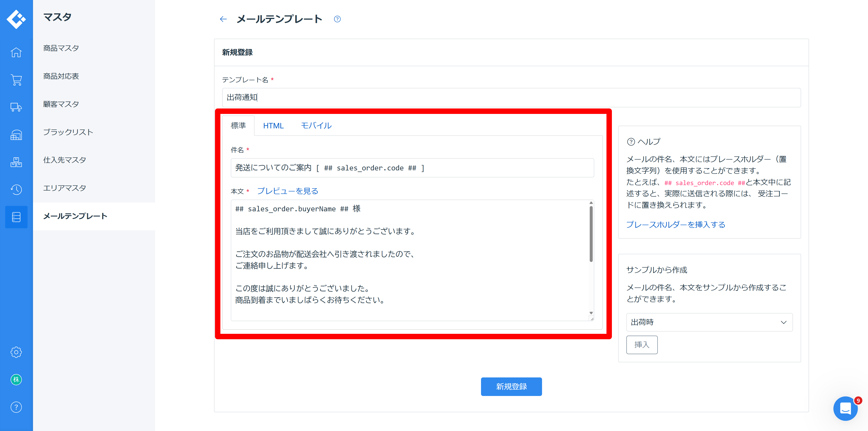The image size is (868, 431).
Task: Open the delivery truck shipping icon
Action: 16,108
